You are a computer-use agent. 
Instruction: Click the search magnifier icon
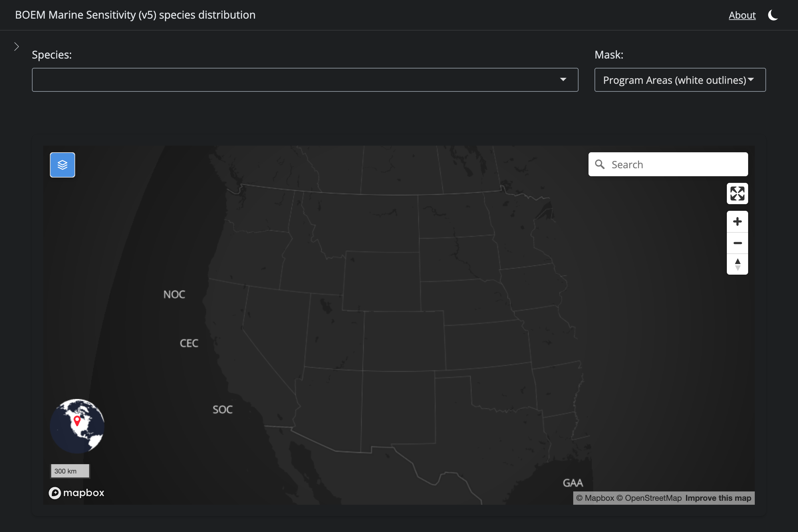(600, 165)
